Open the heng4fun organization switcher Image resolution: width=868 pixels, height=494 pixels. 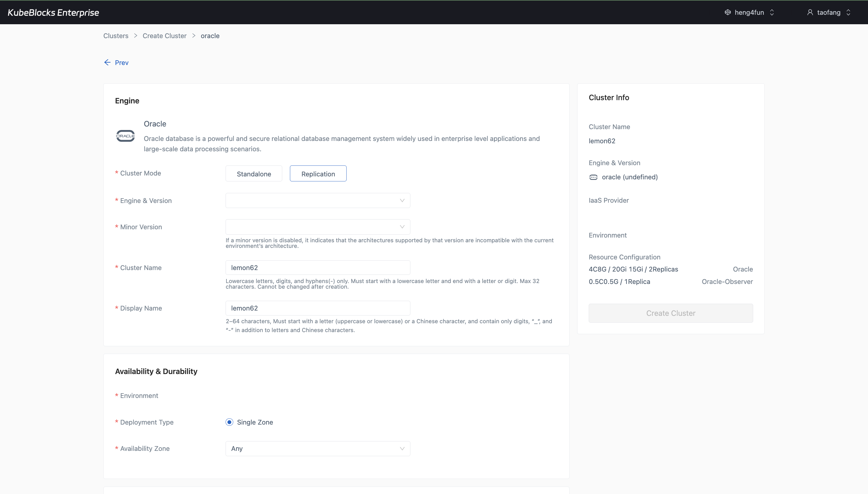(749, 12)
